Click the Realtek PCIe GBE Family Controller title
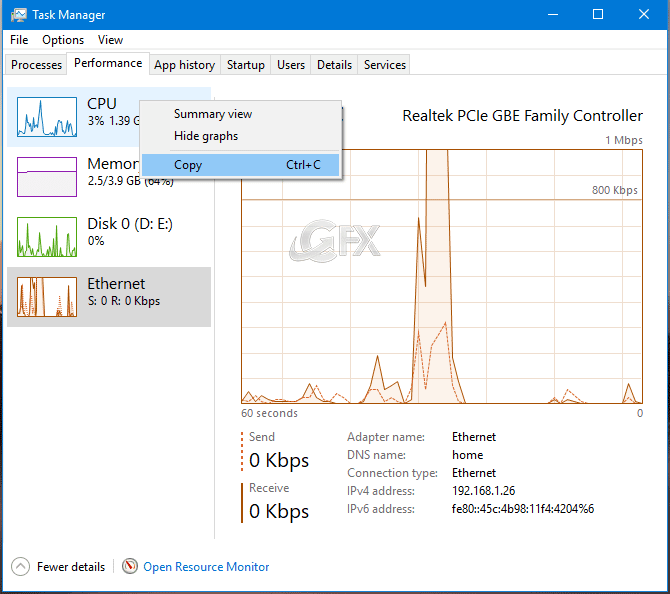This screenshot has height=594, width=670. coord(523,116)
